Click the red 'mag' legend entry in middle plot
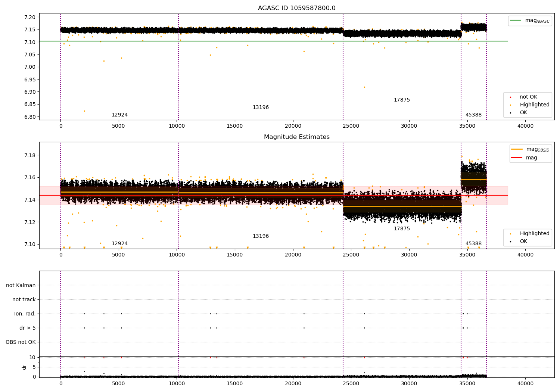The height and width of the screenshot is (392, 560). point(525,158)
